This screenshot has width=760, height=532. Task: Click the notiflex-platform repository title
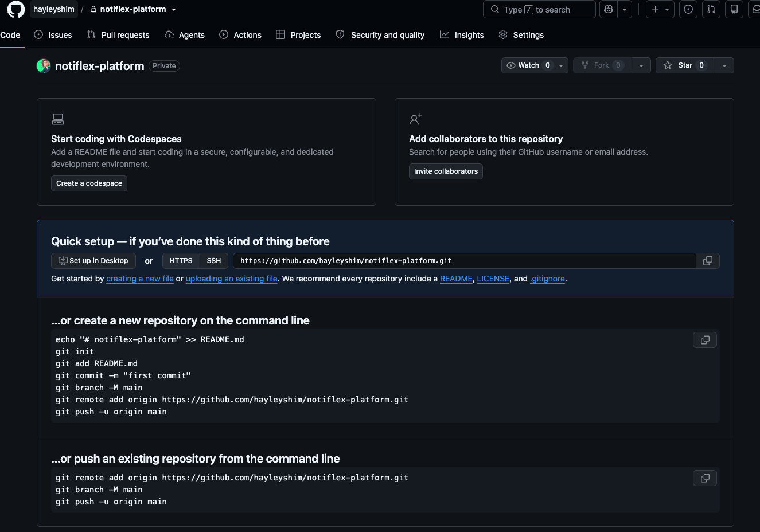coord(99,66)
